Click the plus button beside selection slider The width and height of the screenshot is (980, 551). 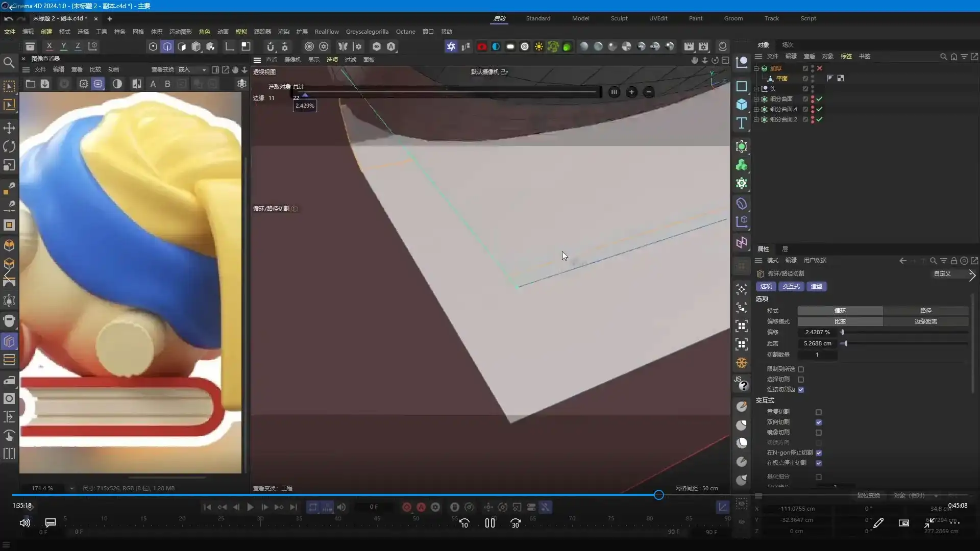(x=631, y=92)
